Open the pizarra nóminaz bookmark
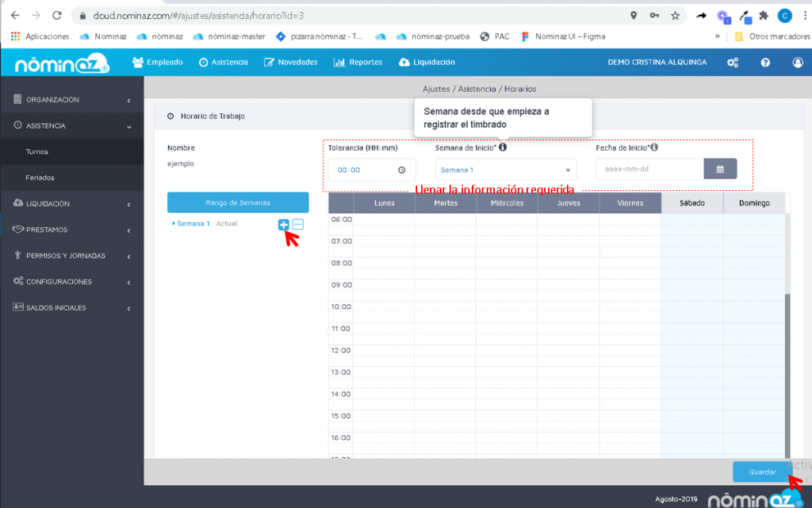This screenshot has width=812, height=508. point(320,36)
